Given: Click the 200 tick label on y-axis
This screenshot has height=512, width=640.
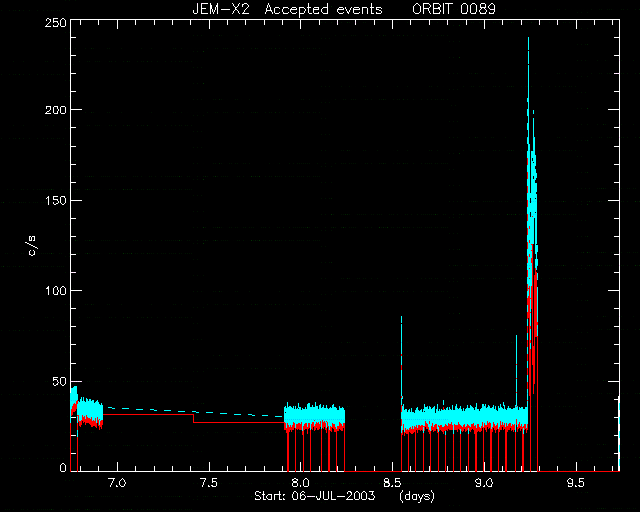Looking at the screenshot, I should tap(56, 109).
